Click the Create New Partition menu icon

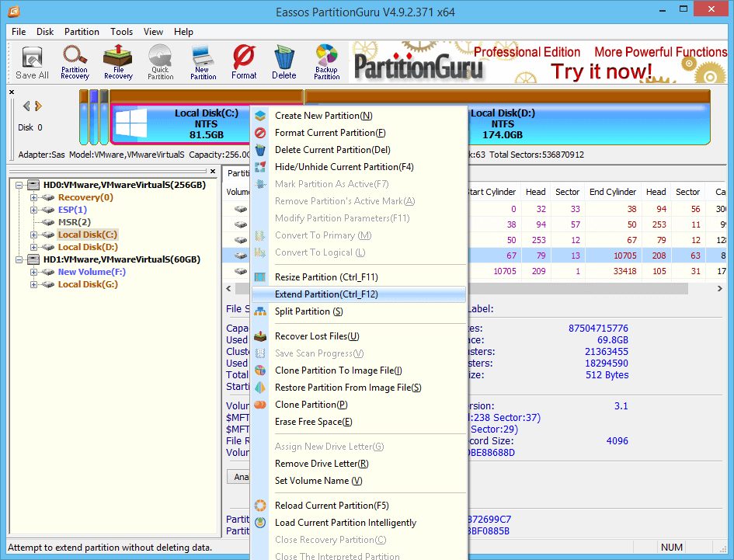[x=260, y=116]
